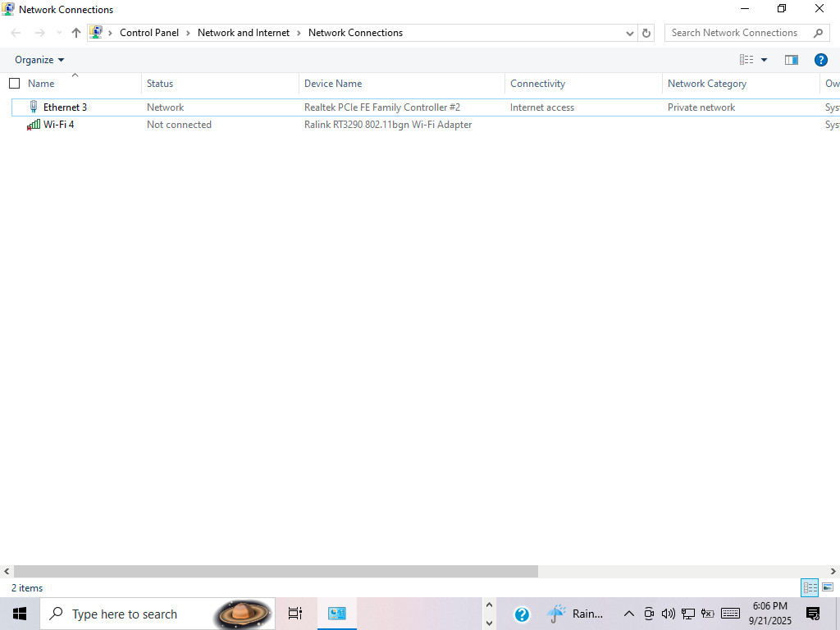Click the volume speaker tray icon
840x630 pixels.
pyautogui.click(x=668, y=614)
